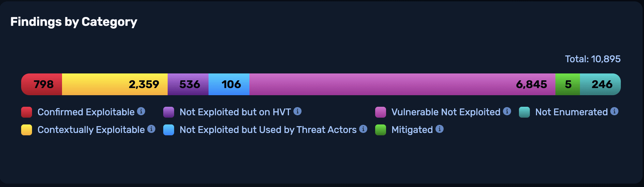
Task: Click the green Mitigated legend swatch
Action: pyautogui.click(x=381, y=130)
